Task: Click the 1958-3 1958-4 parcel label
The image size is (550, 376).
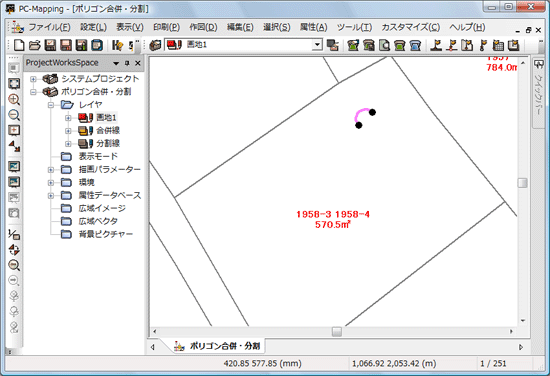Action: (x=333, y=214)
